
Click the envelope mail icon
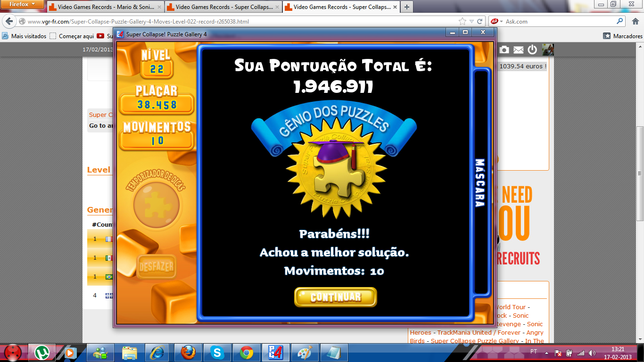518,50
